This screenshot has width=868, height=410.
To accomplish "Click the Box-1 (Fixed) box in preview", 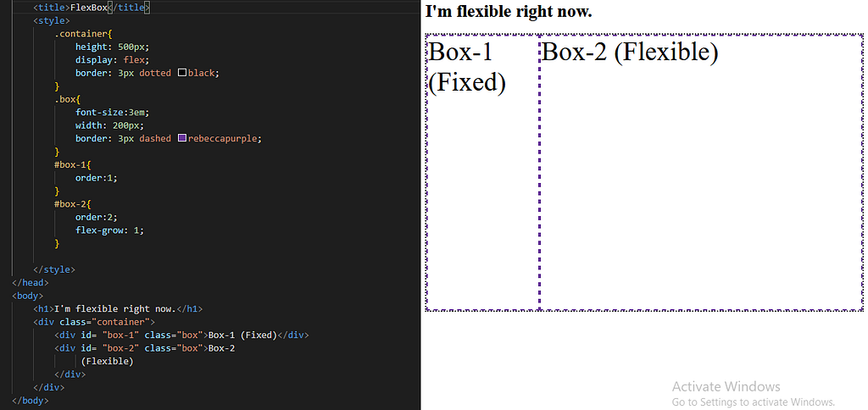I will click(482, 173).
